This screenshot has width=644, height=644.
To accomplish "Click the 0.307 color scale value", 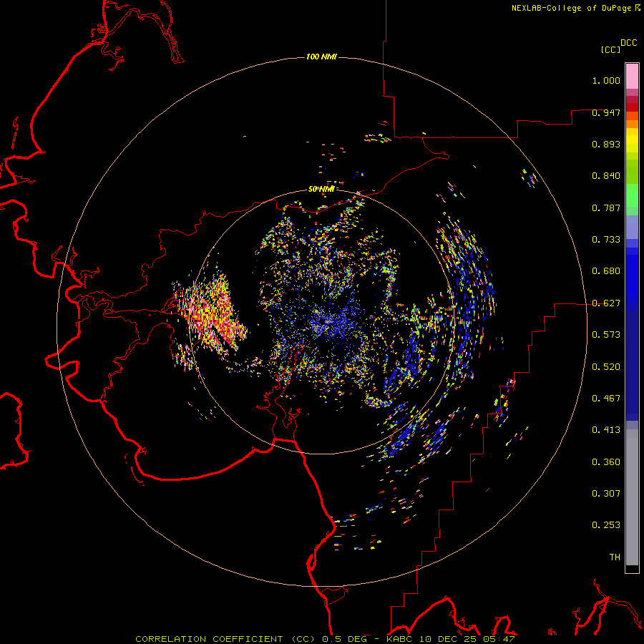I will point(606,494).
